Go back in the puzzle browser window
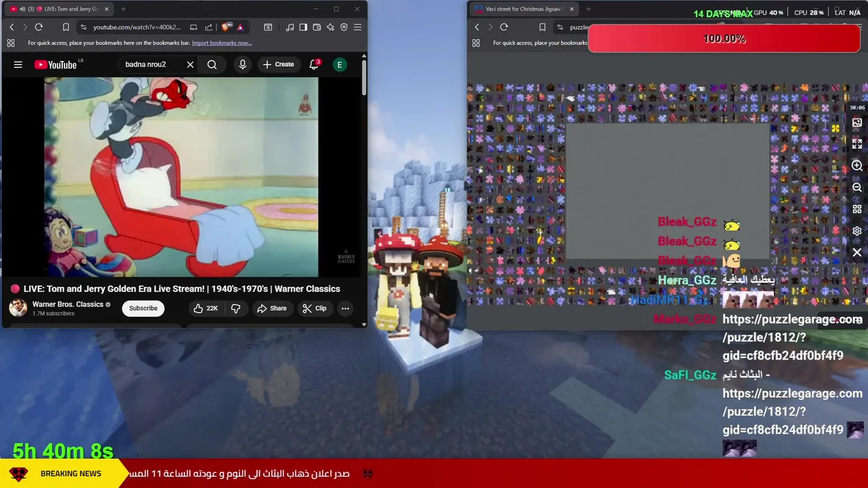Image resolution: width=868 pixels, height=488 pixels. [x=477, y=27]
